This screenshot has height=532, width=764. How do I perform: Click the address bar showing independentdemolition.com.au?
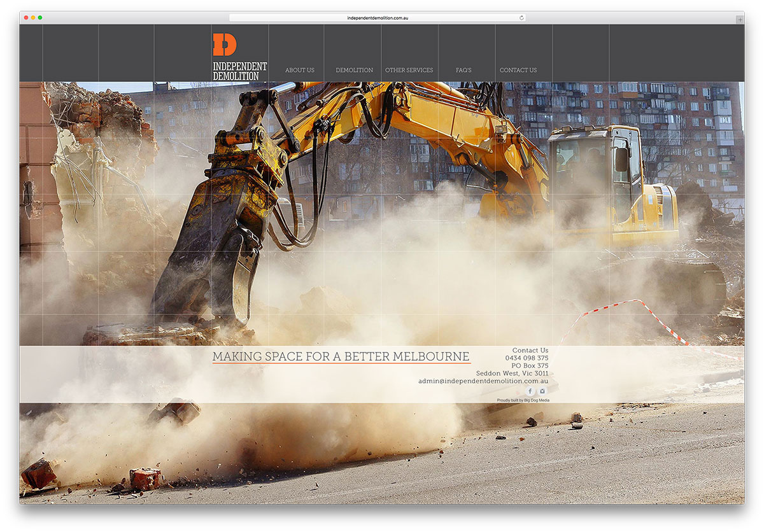pos(377,17)
